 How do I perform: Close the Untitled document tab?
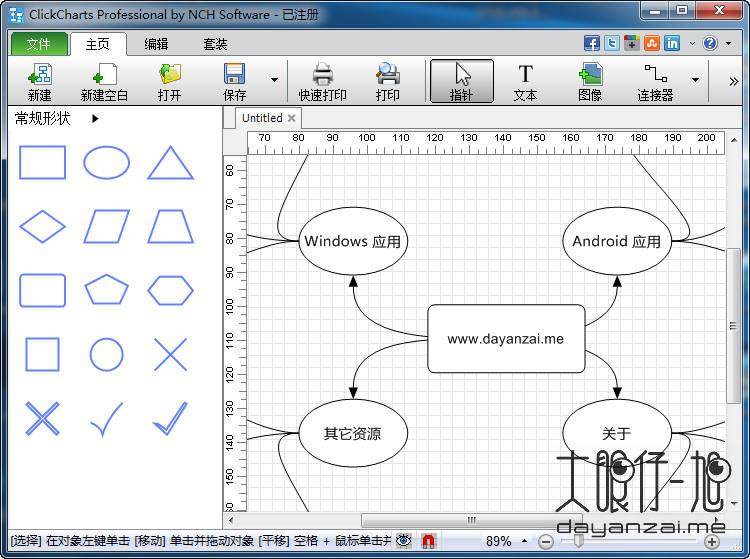pyautogui.click(x=291, y=118)
